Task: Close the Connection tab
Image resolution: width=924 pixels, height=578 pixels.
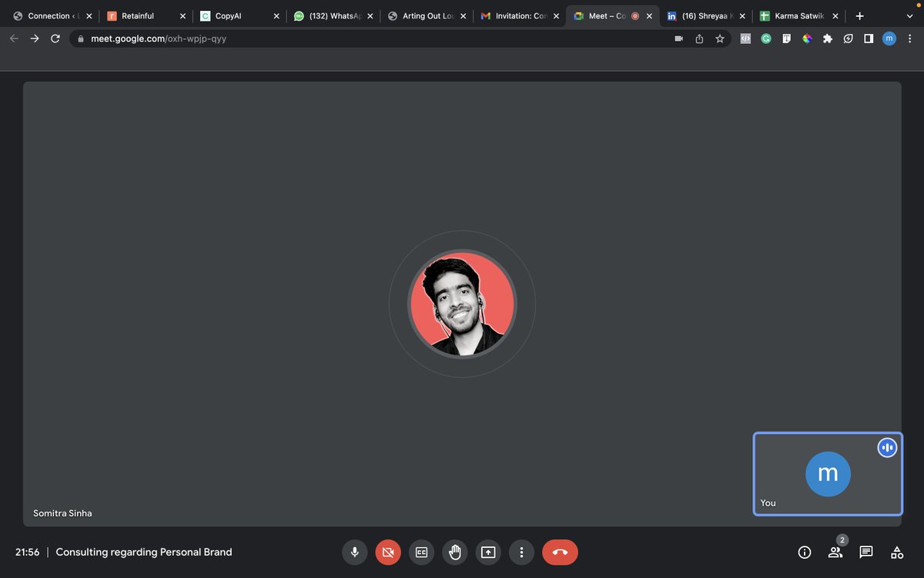Action: 89,15
